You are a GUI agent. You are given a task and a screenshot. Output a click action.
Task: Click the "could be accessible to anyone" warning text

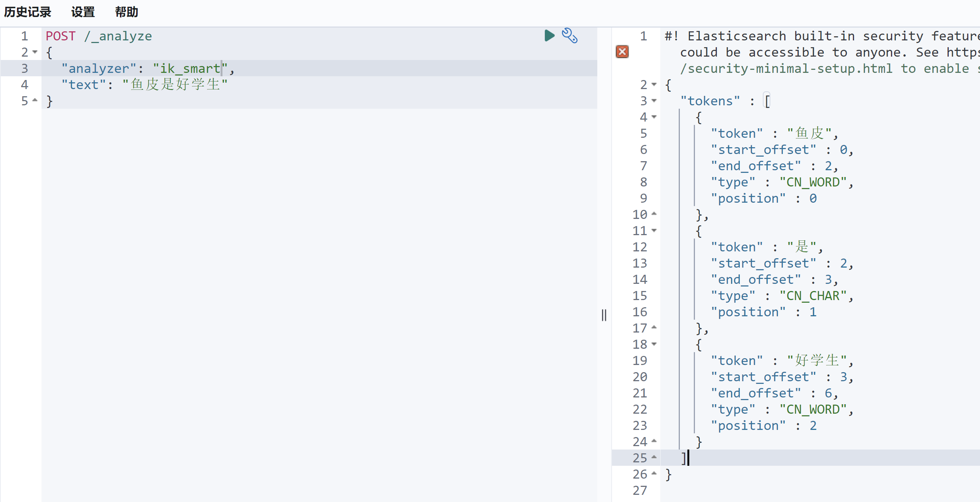pos(790,52)
